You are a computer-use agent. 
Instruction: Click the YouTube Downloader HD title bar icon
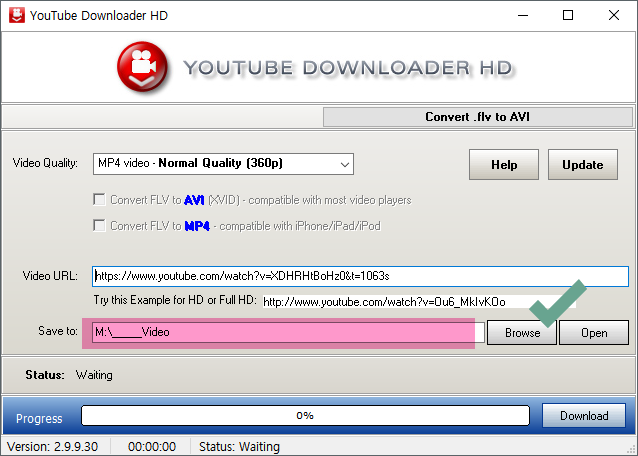tap(17, 15)
